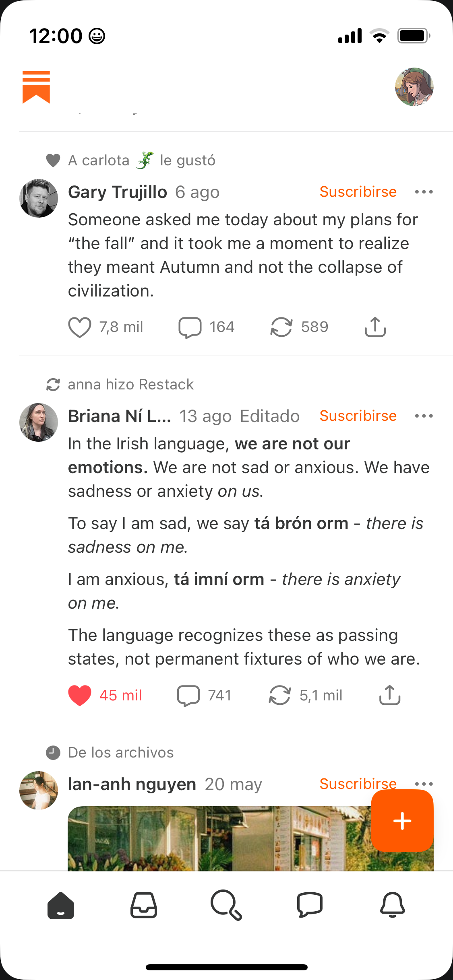Open the Search tab
This screenshot has height=980, width=453.
coord(226,905)
